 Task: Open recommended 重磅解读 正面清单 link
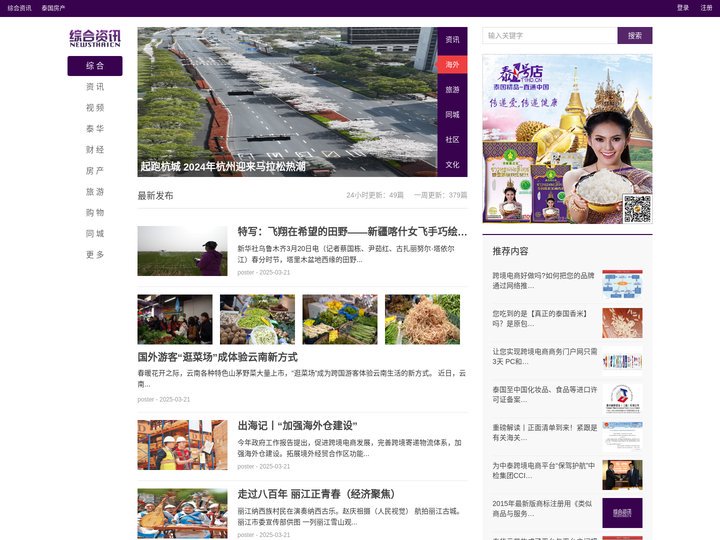(x=545, y=433)
